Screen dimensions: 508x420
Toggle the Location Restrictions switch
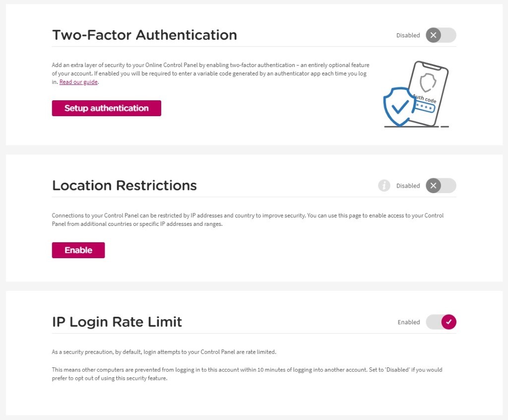(441, 186)
